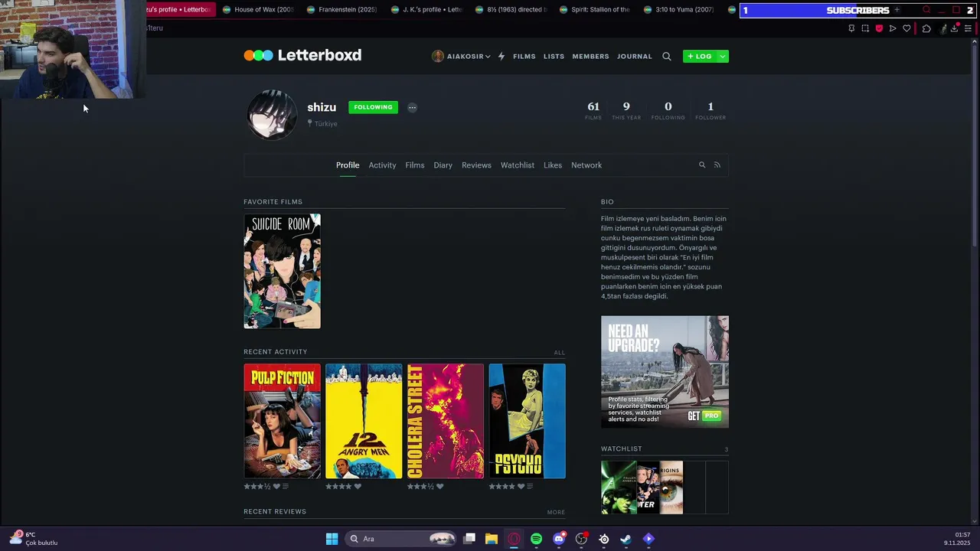Switch to the Films profile tab
The height and width of the screenshot is (551, 980).
[415, 165]
